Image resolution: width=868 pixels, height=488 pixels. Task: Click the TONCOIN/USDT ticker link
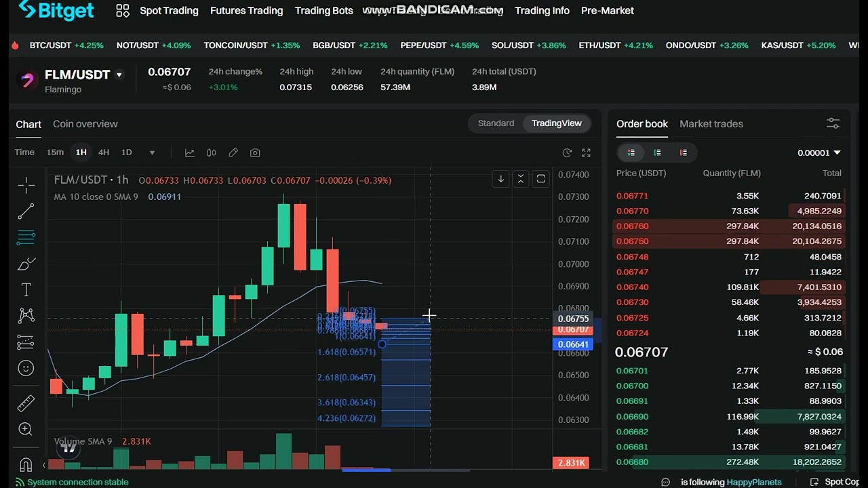click(x=252, y=45)
